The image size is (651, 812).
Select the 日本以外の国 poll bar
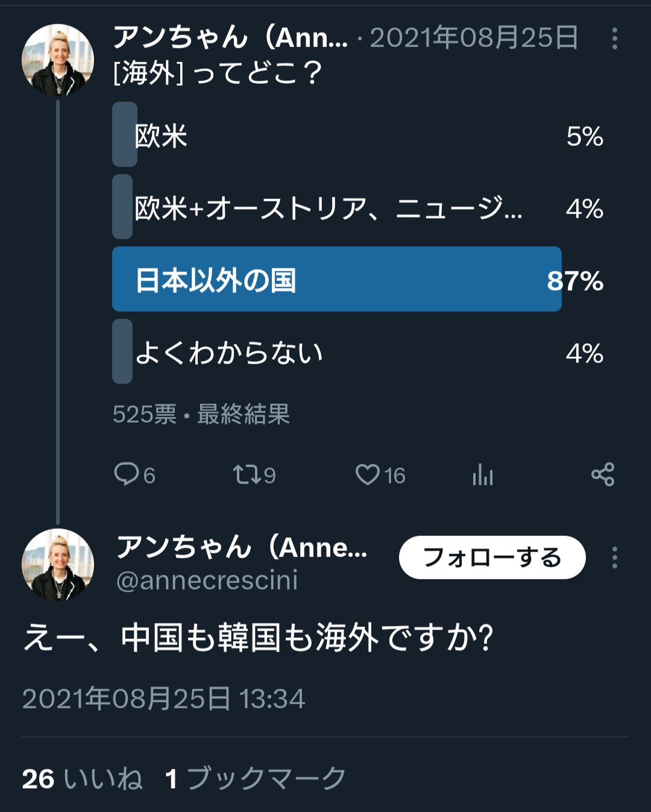tap(336, 280)
